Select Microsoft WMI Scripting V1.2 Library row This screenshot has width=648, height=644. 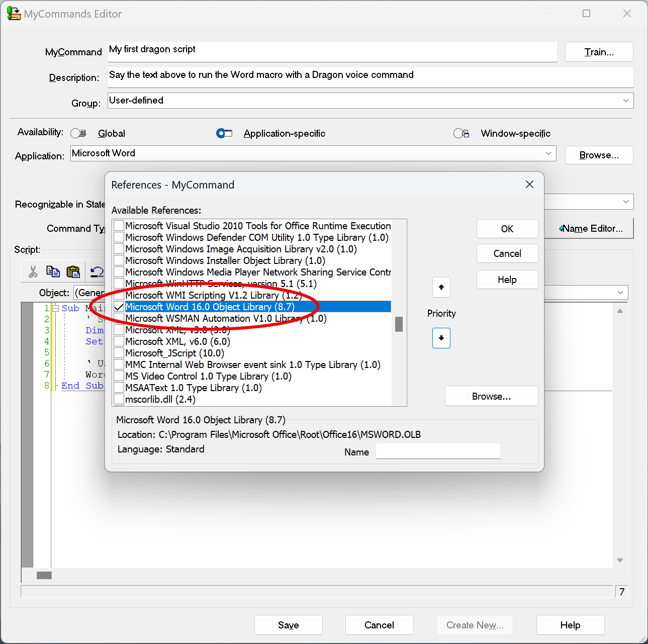(x=258, y=295)
